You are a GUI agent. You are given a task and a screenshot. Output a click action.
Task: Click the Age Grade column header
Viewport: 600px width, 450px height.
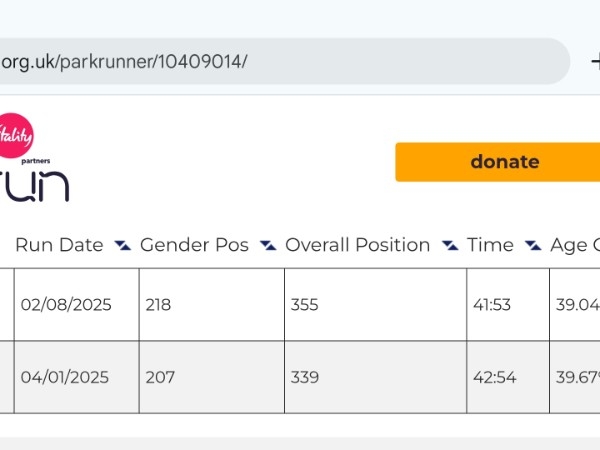coord(575,246)
